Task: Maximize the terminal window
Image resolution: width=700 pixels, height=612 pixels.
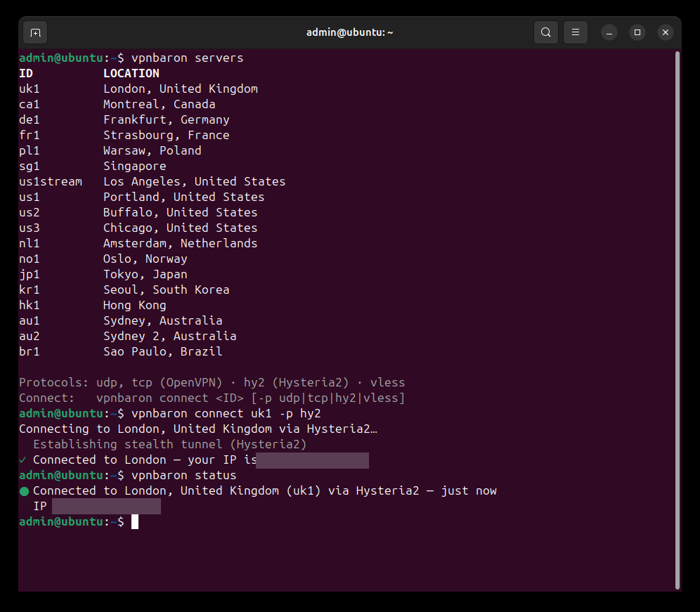Action: (637, 32)
